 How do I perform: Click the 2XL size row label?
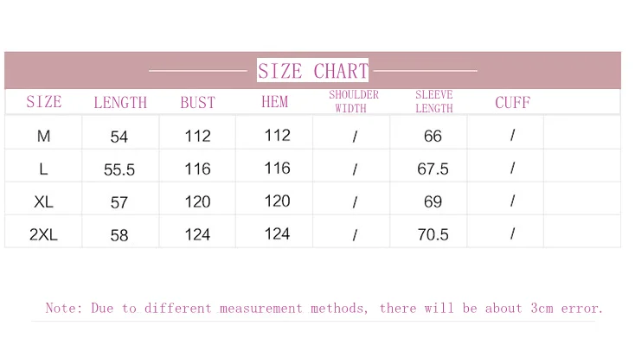pyautogui.click(x=43, y=234)
